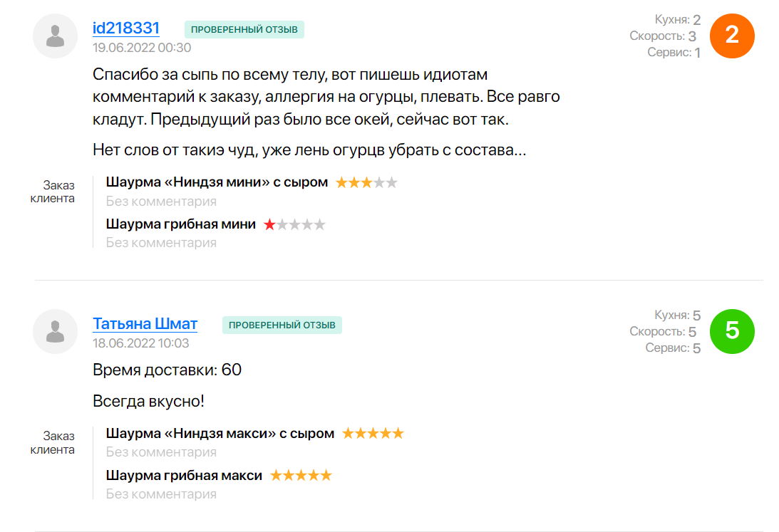Viewport: 779px width, 532px height.
Task: Click five-star rating of Шаурма «Ниндзя макси» с сыром
Action: coord(373,433)
